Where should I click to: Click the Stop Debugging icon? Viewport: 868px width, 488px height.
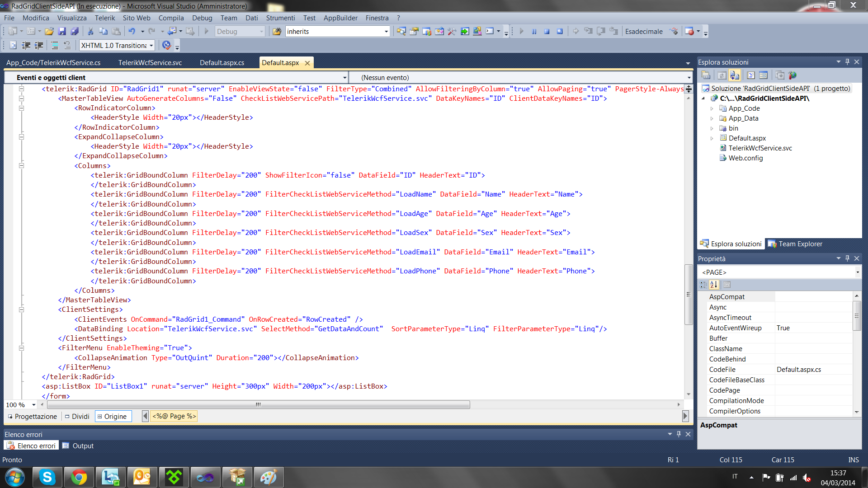[547, 31]
